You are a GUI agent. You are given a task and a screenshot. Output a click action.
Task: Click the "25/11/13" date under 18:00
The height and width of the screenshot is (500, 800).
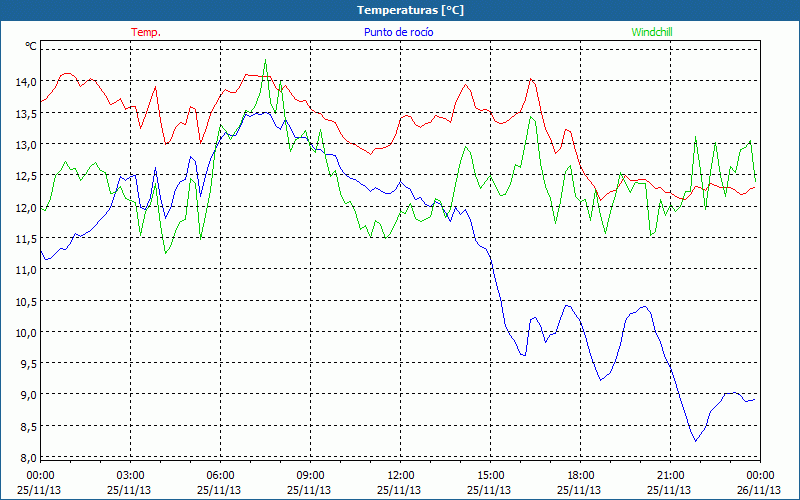[579, 490]
